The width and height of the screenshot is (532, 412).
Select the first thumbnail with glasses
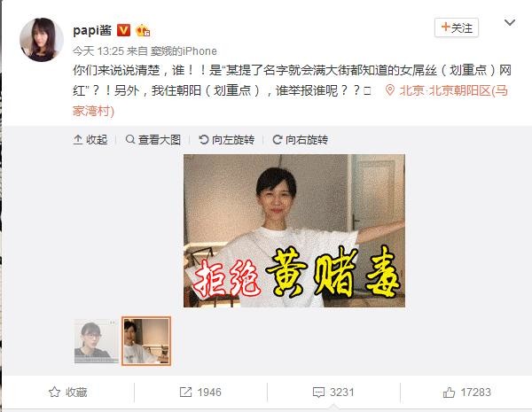97,341
